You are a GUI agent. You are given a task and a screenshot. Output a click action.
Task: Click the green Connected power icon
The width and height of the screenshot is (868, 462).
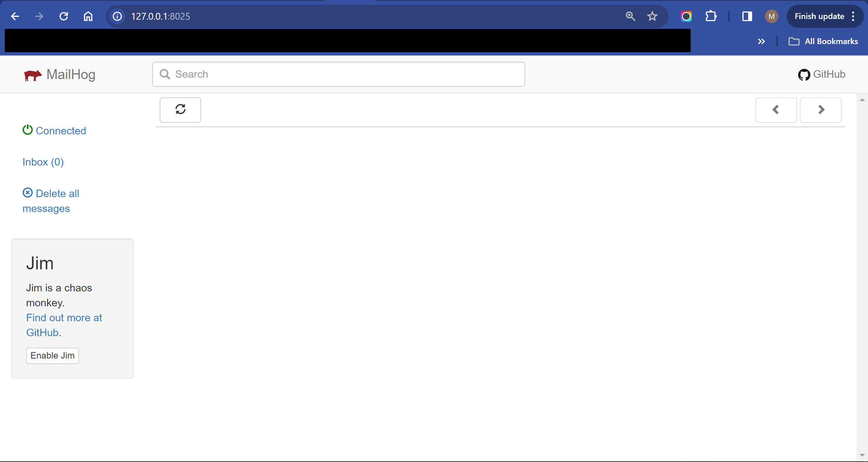[x=27, y=130]
